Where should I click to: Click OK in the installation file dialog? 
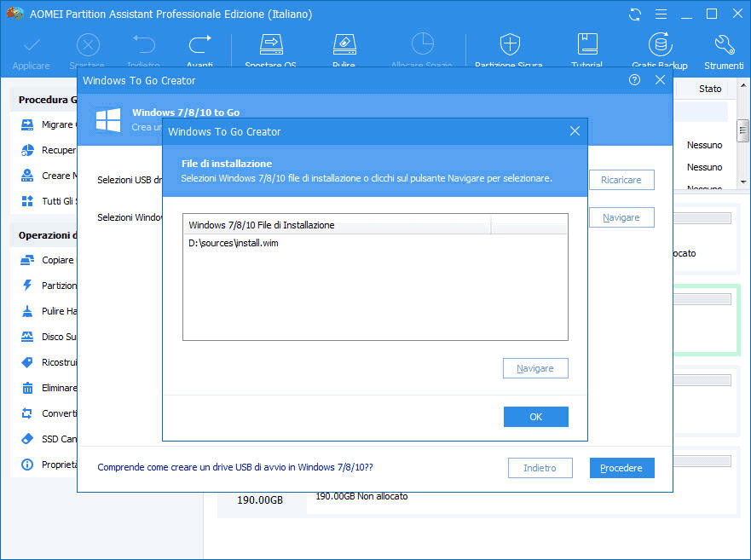[x=536, y=417]
